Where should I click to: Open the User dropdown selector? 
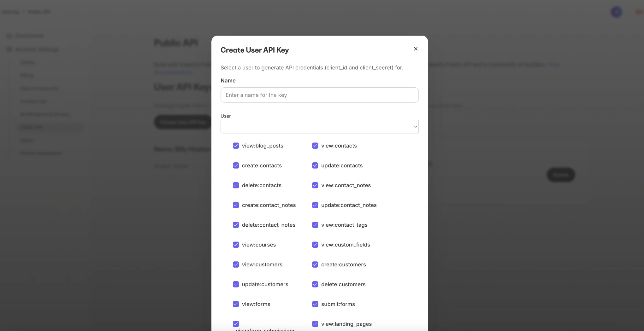pos(319,126)
